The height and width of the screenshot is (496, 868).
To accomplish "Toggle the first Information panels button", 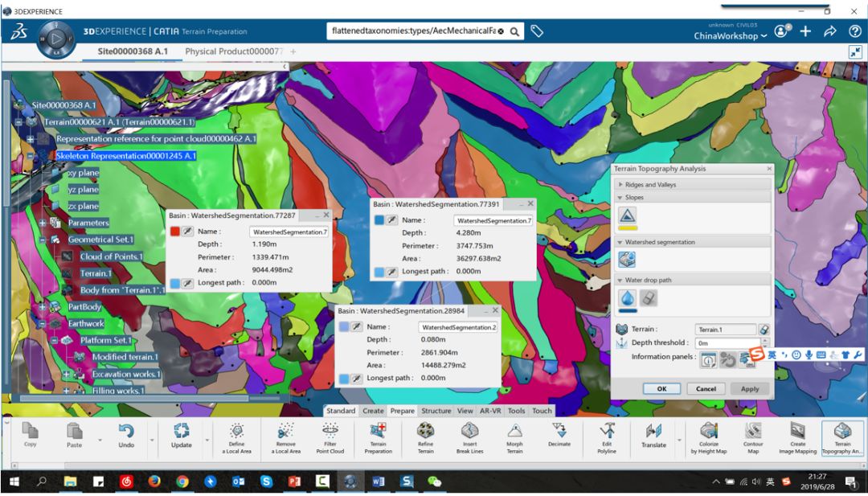I will (708, 360).
